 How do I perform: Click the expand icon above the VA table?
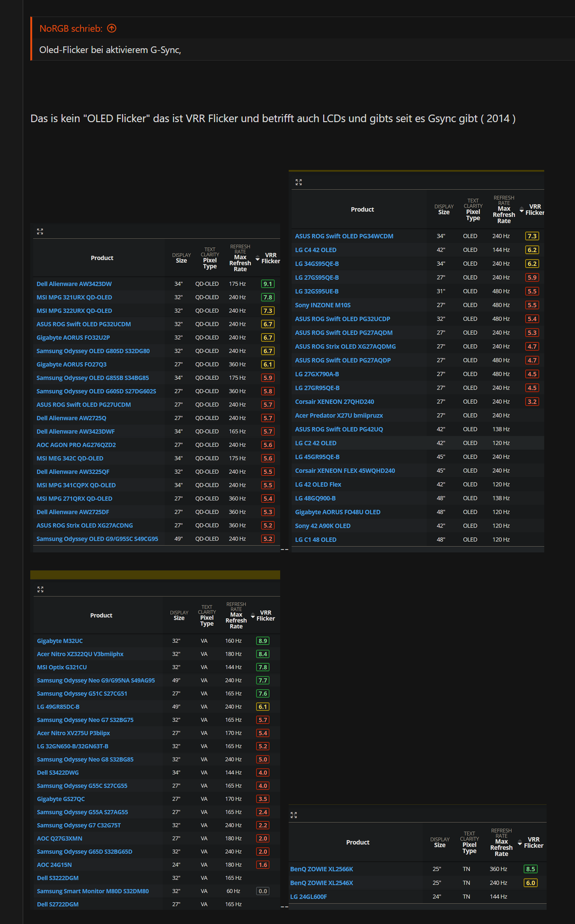[x=40, y=589]
